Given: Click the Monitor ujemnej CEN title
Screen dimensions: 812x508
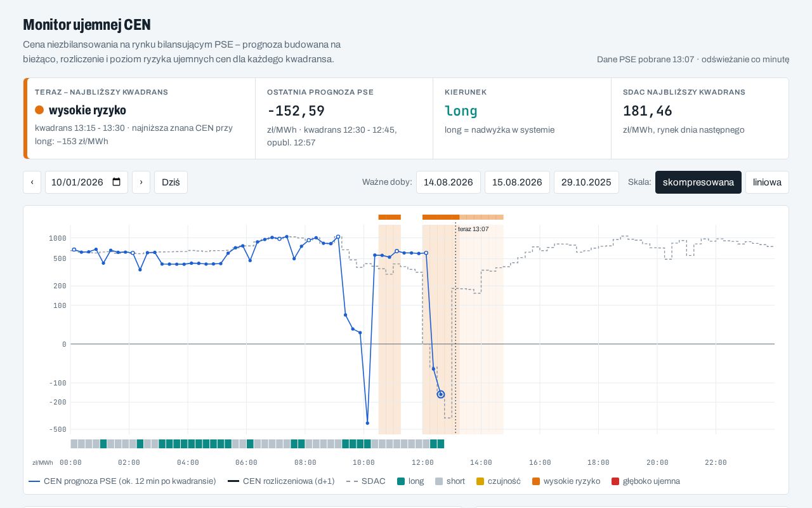Looking at the screenshot, I should [x=87, y=25].
